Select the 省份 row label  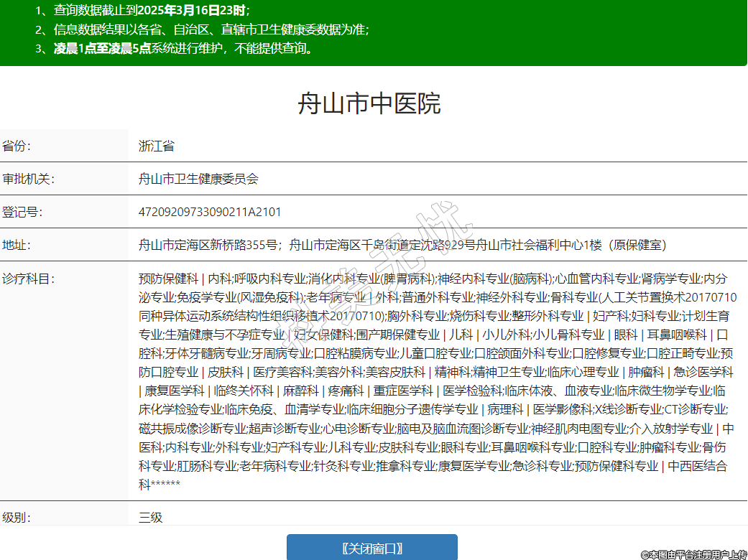[17, 146]
